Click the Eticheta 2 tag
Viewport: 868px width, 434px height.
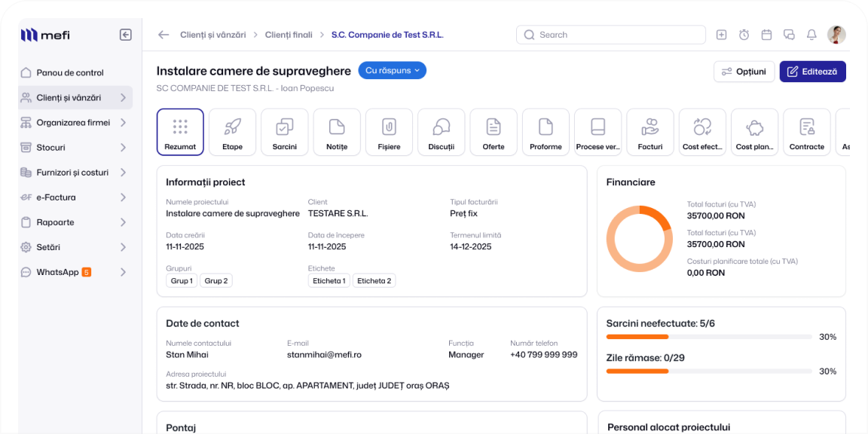click(x=374, y=280)
